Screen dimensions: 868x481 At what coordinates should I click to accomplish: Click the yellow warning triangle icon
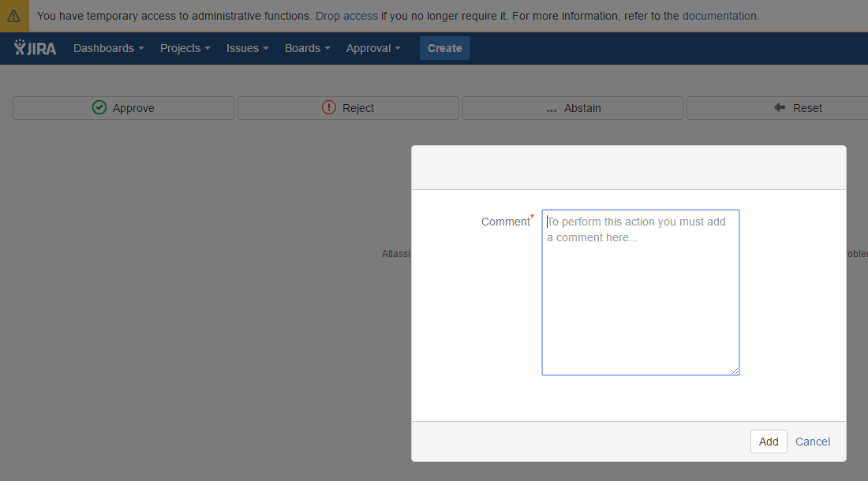pyautogui.click(x=13, y=16)
